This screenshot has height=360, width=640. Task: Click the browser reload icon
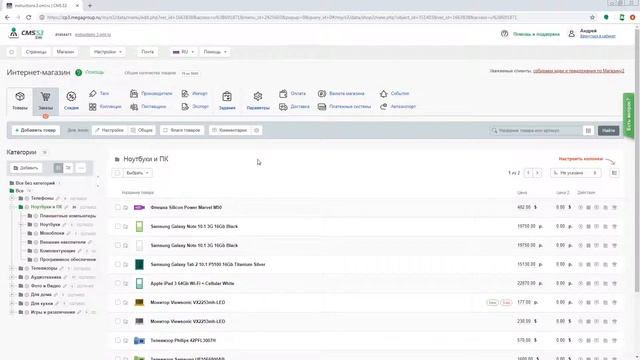(29, 17)
